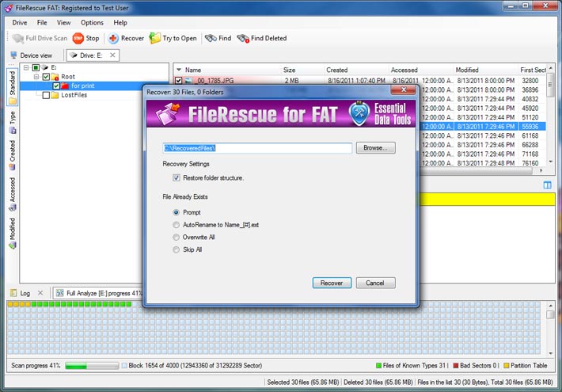The image size is (562, 392).
Task: Stop the scan with the Stop icon
Action: [x=78, y=38]
